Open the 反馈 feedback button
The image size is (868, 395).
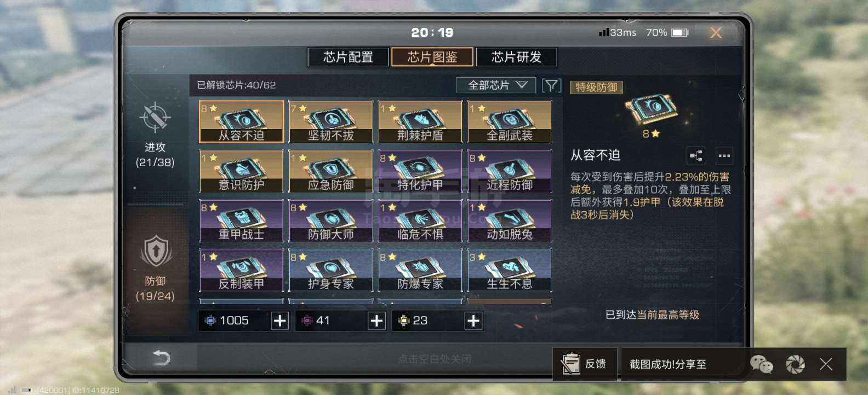[x=585, y=364]
